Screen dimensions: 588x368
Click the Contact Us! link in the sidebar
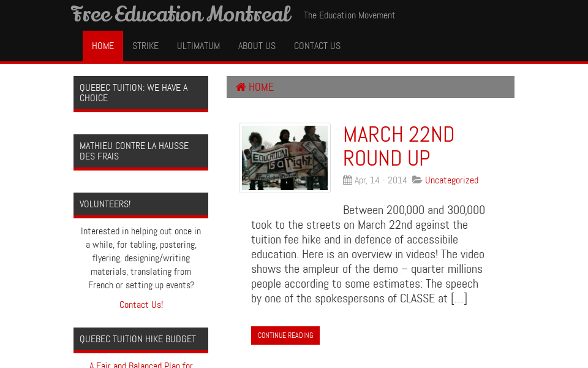[x=141, y=304]
